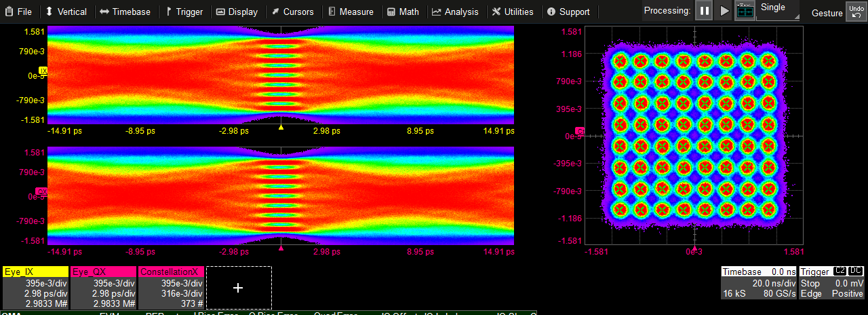Open the Measure menu
Viewport: 868px width, 315px height.
(351, 12)
